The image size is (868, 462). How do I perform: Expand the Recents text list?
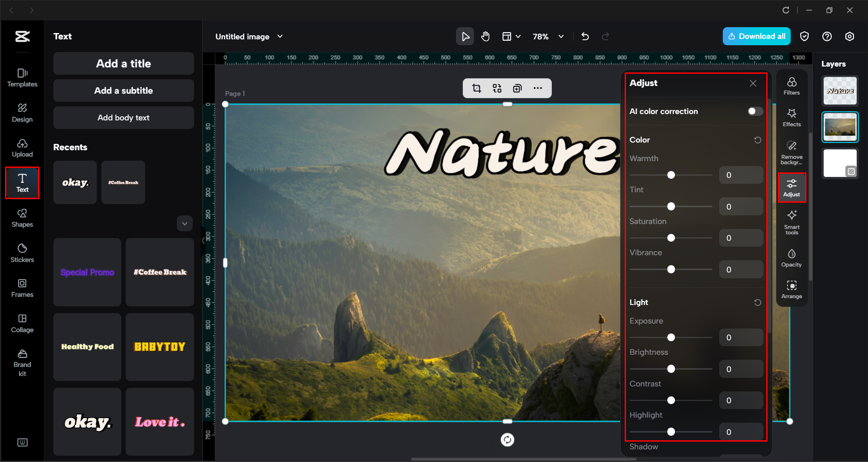click(x=185, y=223)
